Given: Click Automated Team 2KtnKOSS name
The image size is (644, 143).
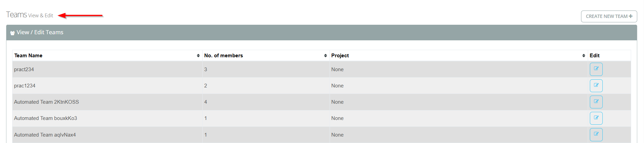Looking at the screenshot, I should (46, 102).
